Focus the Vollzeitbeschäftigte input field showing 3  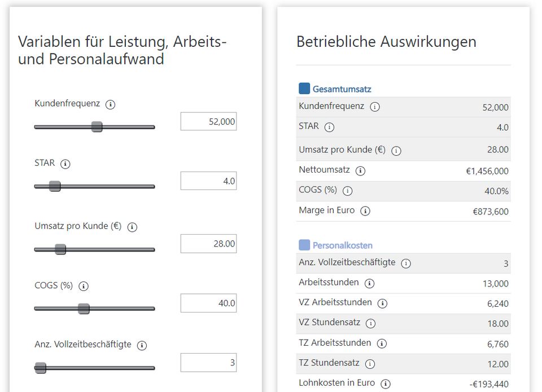point(208,363)
